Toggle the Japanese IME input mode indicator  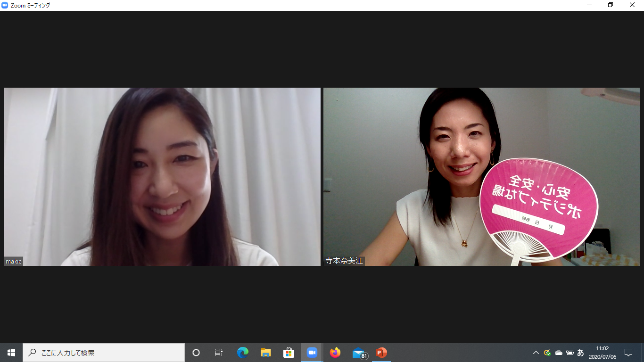[x=580, y=353]
